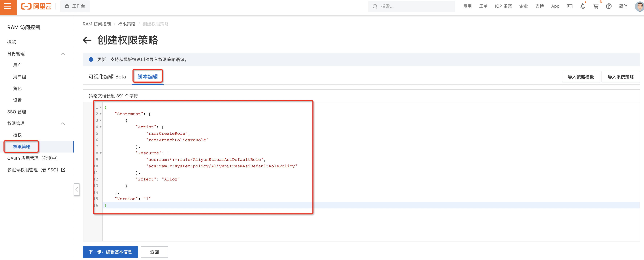Screen dimensions: 644x260
Task: Collapse the 身份管理 section
Action: pyautogui.click(x=63, y=54)
